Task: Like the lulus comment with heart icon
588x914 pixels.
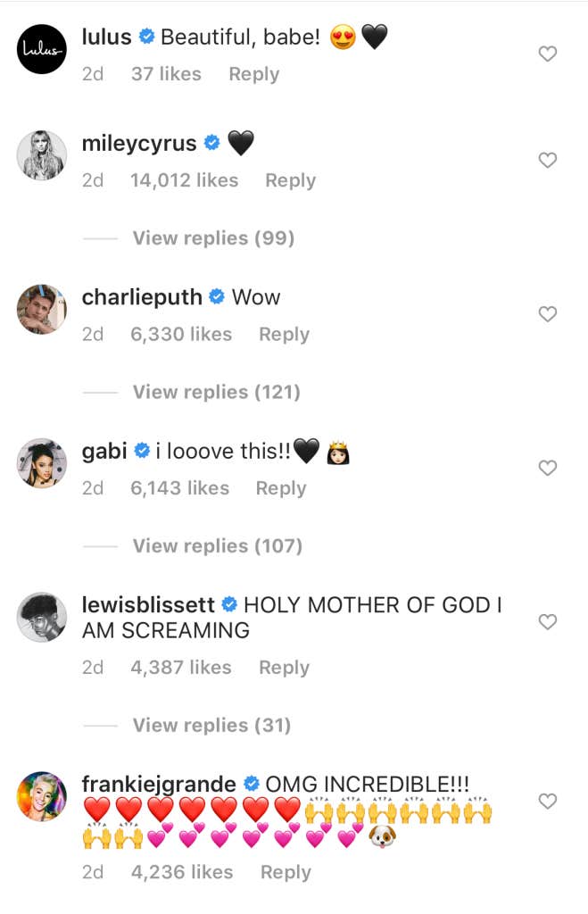Action: point(548,54)
